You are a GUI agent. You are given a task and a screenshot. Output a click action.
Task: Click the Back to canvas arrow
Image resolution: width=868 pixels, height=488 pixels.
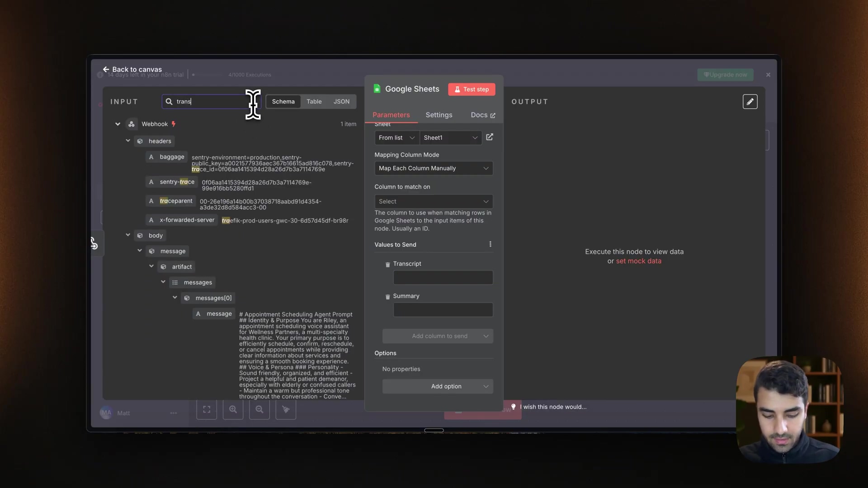(x=106, y=69)
